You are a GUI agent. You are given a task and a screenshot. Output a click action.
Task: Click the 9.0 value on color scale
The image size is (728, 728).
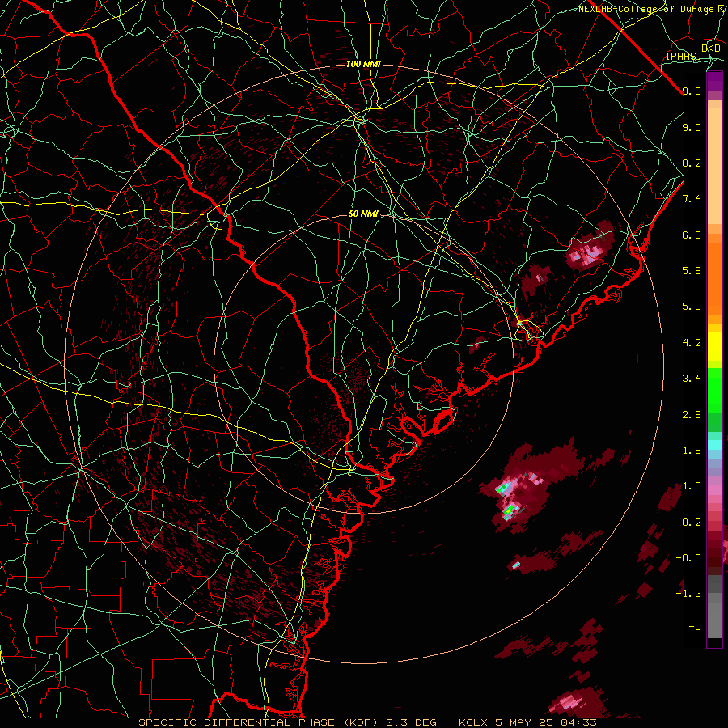pos(692,127)
